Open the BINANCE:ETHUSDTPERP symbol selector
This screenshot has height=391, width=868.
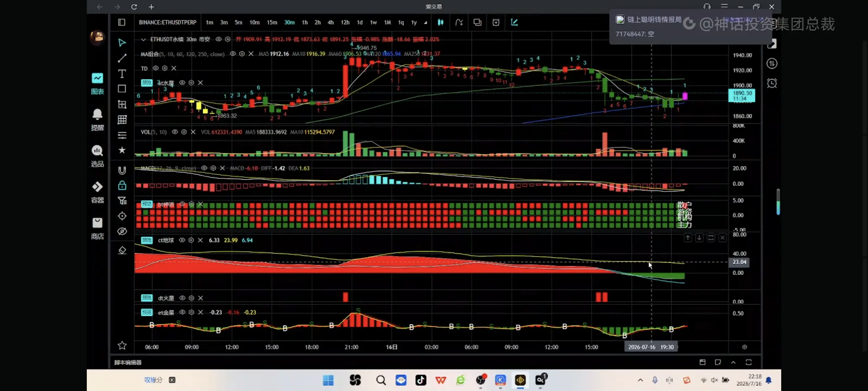pyautogui.click(x=167, y=22)
